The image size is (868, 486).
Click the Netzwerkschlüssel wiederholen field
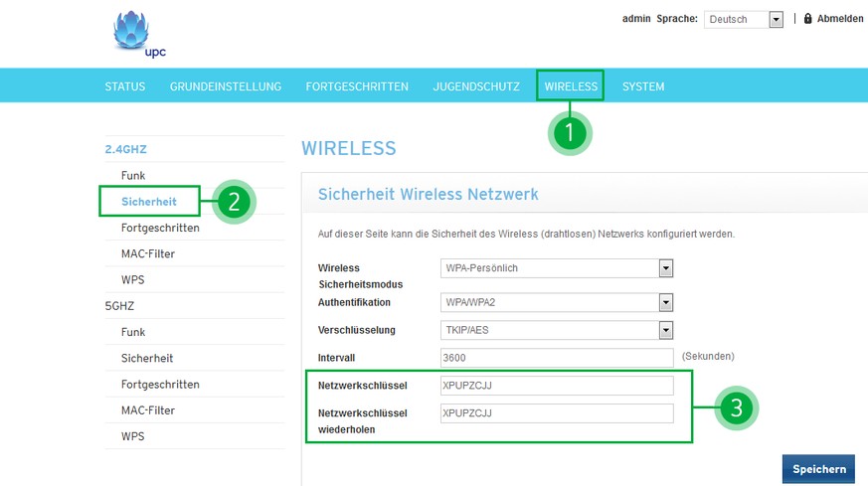tap(557, 413)
